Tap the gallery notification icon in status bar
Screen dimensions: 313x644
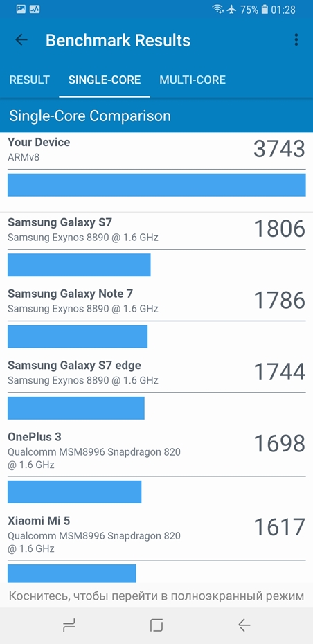point(21,9)
